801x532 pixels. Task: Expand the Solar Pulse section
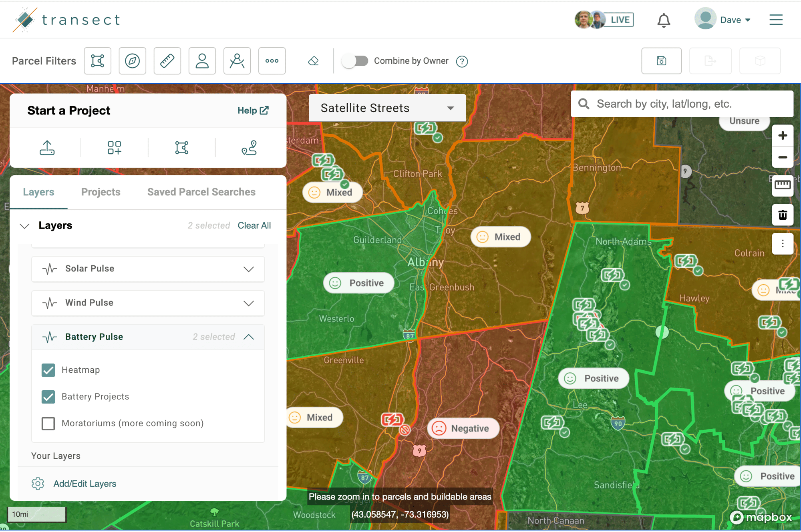point(148,269)
